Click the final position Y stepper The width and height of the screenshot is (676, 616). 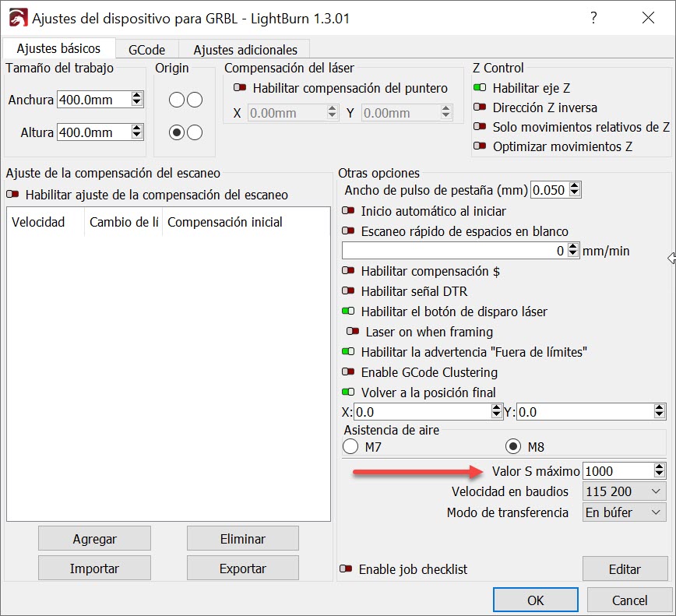[x=659, y=412]
